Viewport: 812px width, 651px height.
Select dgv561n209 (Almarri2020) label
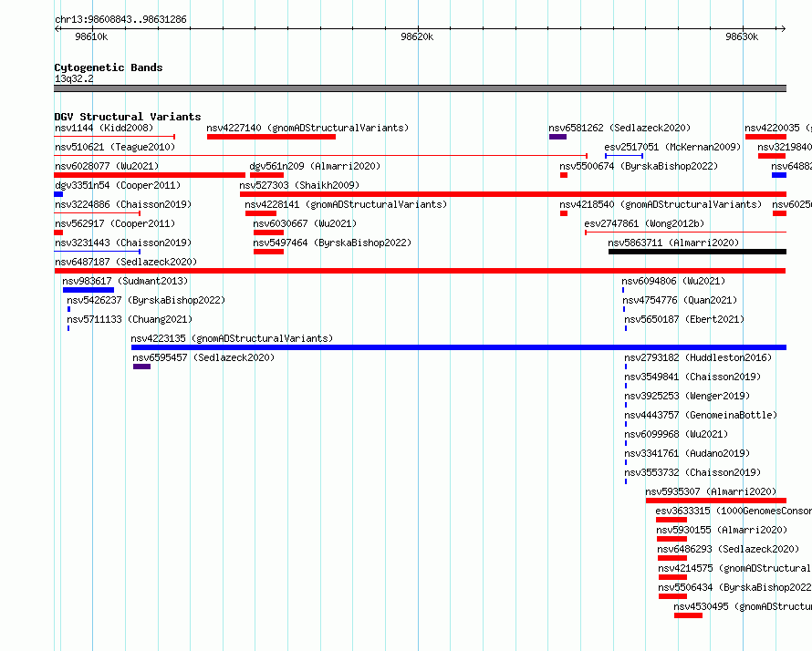click(315, 166)
